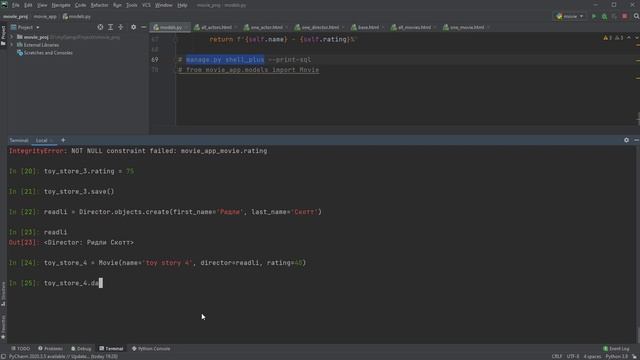Close the base.html tab
The image size is (640, 360).
[x=383, y=27]
